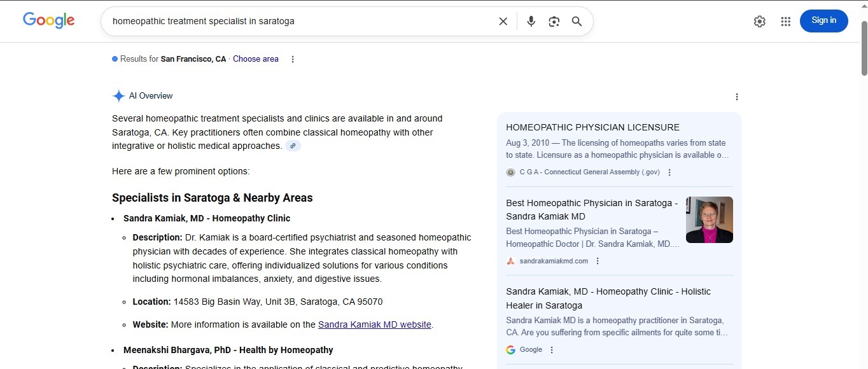Click the Google logo
Screen dimensions: 868x369
[x=49, y=20]
